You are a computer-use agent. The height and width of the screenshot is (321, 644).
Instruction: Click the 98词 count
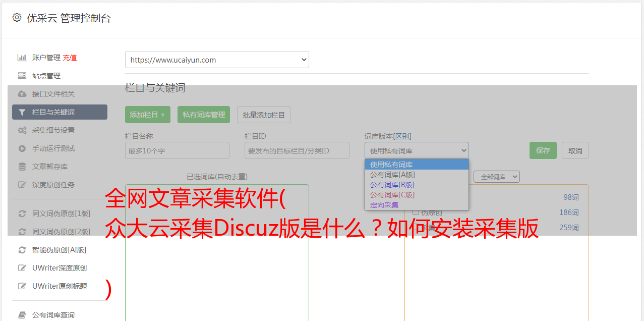click(x=571, y=197)
